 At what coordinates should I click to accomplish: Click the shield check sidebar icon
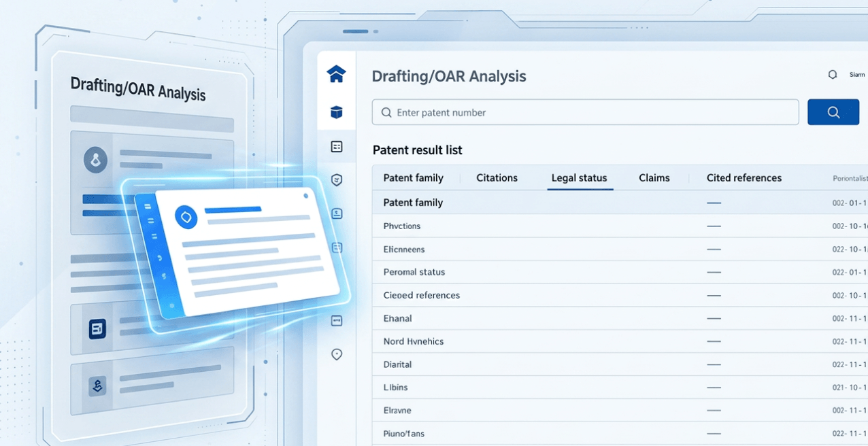336,180
